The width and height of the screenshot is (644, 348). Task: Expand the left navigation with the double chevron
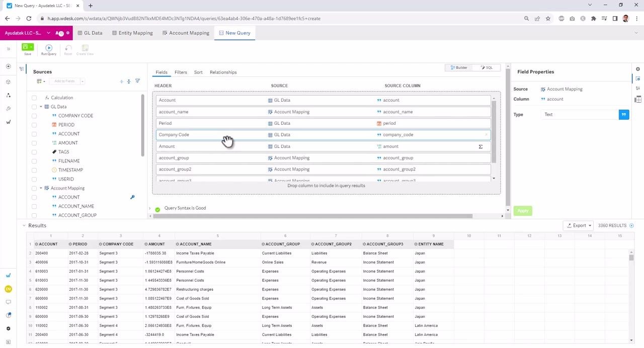pyautogui.click(x=8, y=49)
